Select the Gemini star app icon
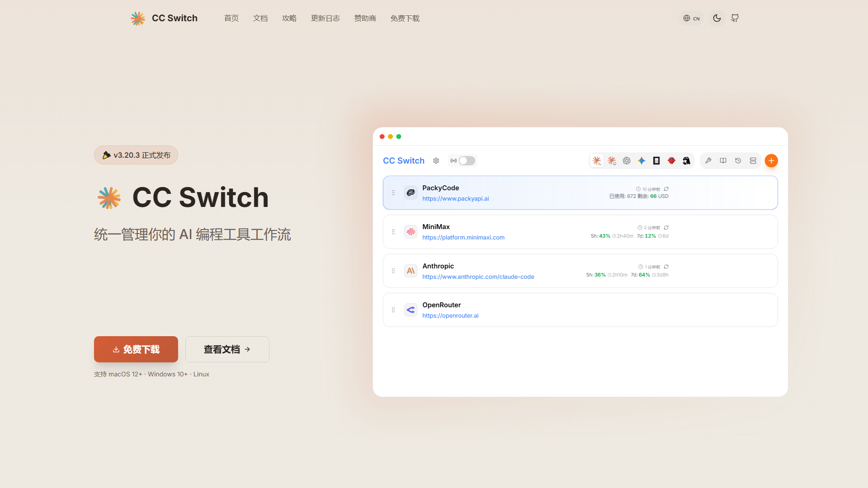Screen dimensions: 868x488 click(642, 161)
